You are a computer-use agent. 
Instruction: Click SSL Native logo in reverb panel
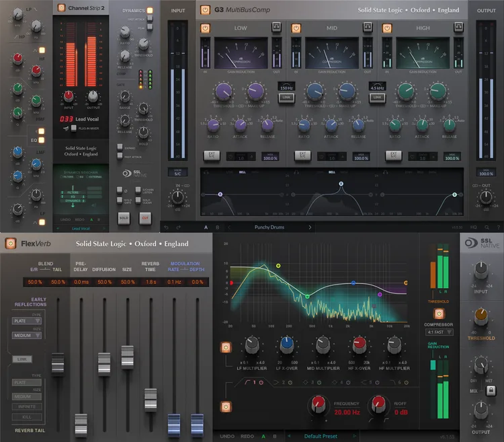(x=482, y=243)
